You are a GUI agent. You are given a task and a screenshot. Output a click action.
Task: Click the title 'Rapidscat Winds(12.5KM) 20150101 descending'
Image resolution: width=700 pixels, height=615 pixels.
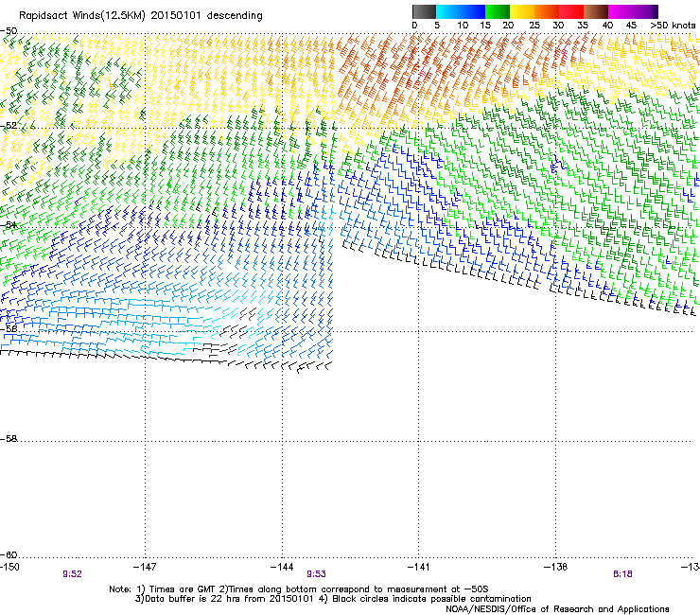tap(141, 16)
